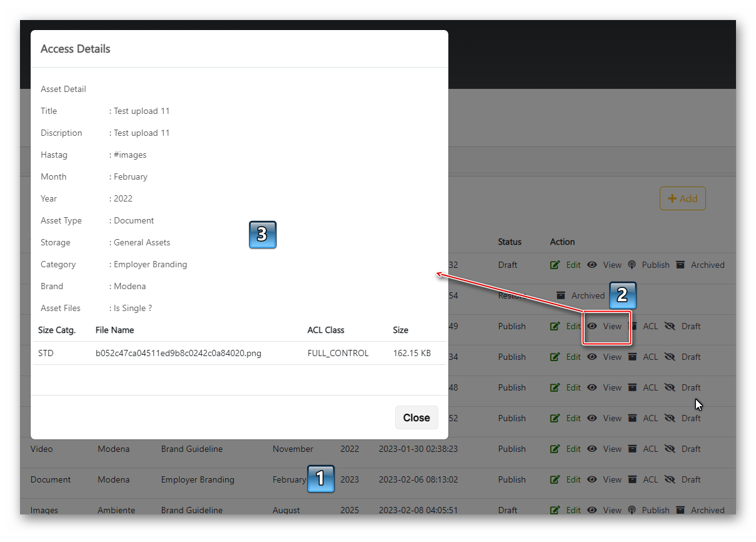View the Draft row with time ending 32

tap(604, 265)
